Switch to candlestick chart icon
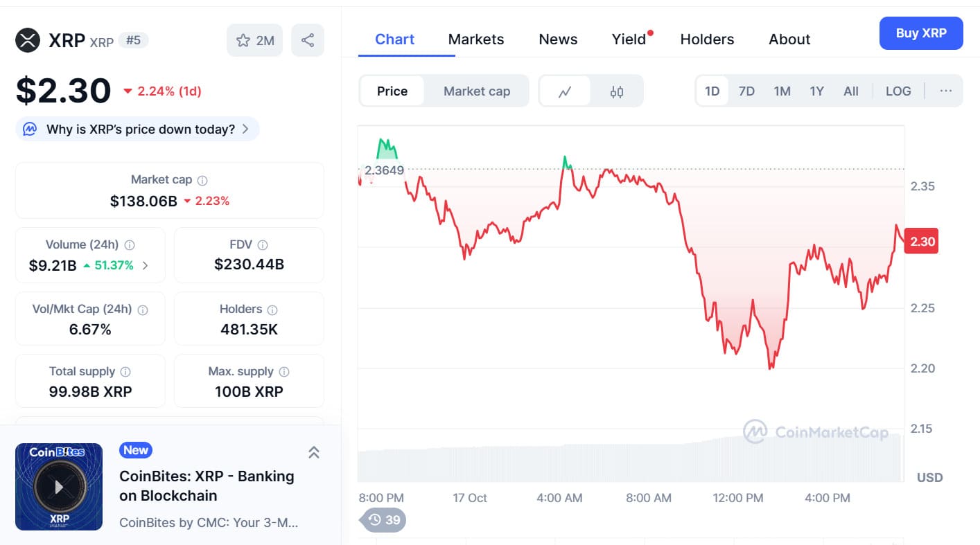This screenshot has height=545, width=980. [x=617, y=91]
